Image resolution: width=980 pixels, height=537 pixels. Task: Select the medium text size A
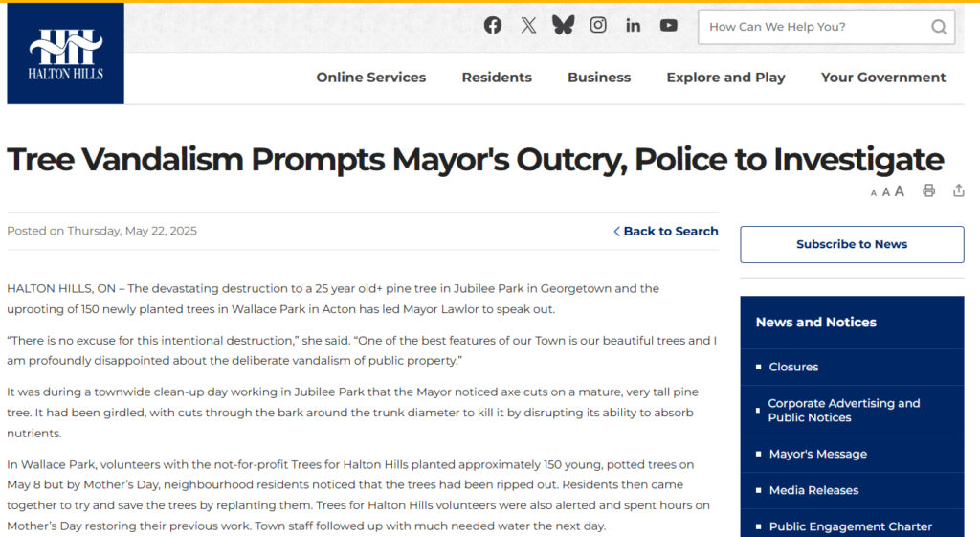tap(885, 191)
